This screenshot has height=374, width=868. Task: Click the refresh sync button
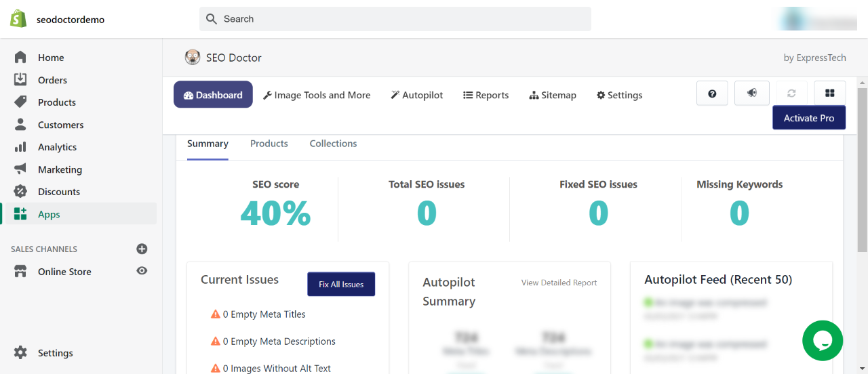click(x=791, y=93)
